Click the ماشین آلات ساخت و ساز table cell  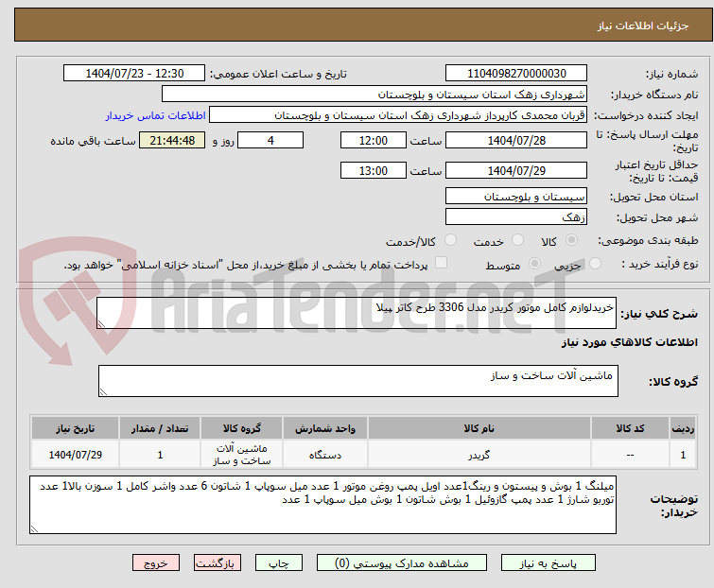242,454
